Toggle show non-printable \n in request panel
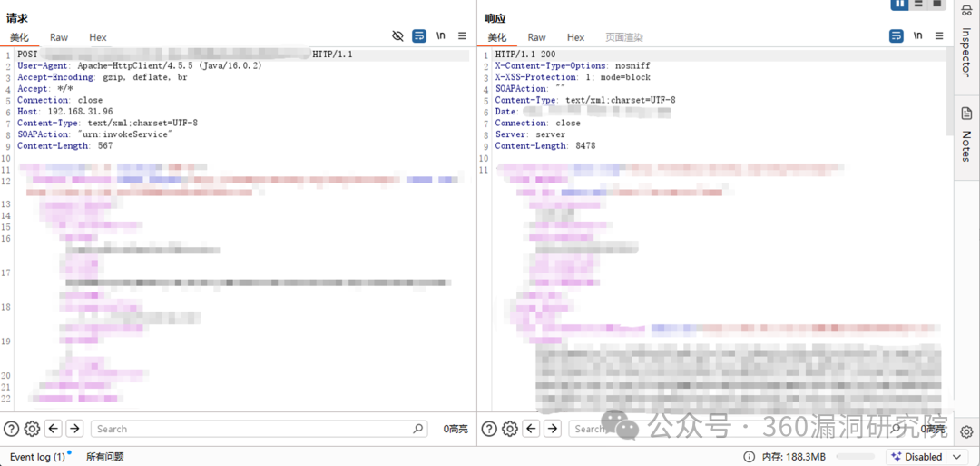The width and height of the screenshot is (980, 466). 441,36
